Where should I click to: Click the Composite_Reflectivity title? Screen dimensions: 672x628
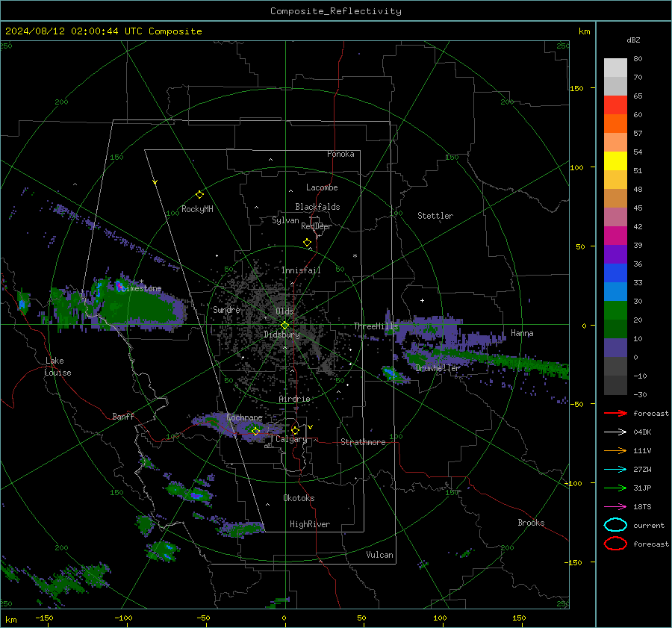click(336, 11)
